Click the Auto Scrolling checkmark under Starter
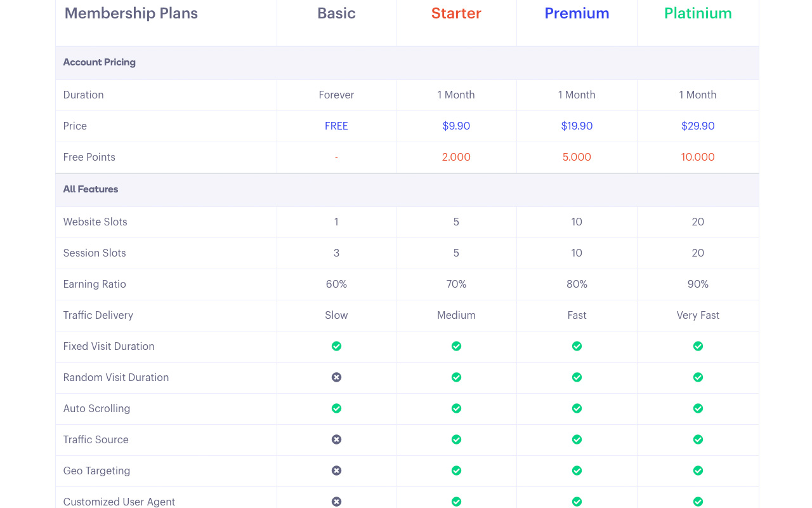This screenshot has width=812, height=508. coord(456,408)
